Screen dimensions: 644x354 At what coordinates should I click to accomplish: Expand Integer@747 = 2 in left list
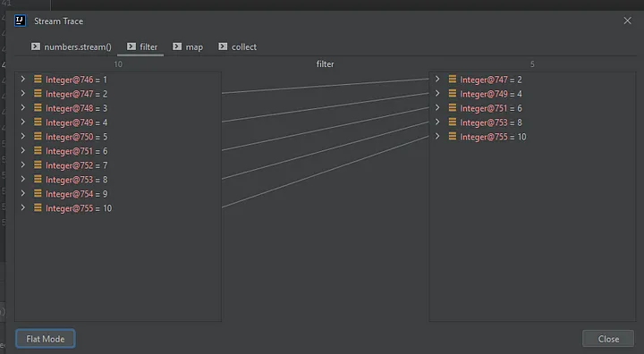[23, 93]
